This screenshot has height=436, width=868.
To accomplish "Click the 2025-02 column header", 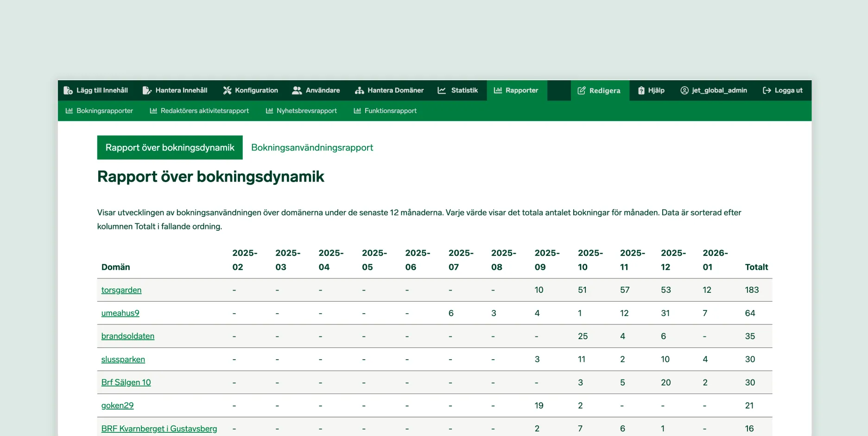I will (245, 260).
